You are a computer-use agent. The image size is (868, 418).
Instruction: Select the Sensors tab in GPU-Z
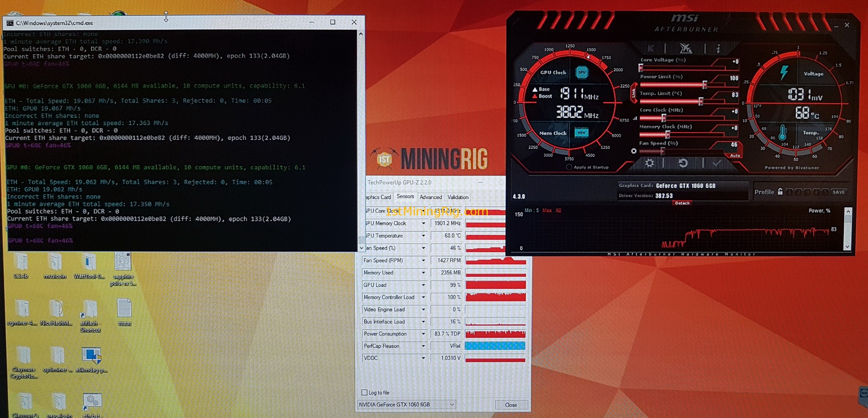click(405, 196)
